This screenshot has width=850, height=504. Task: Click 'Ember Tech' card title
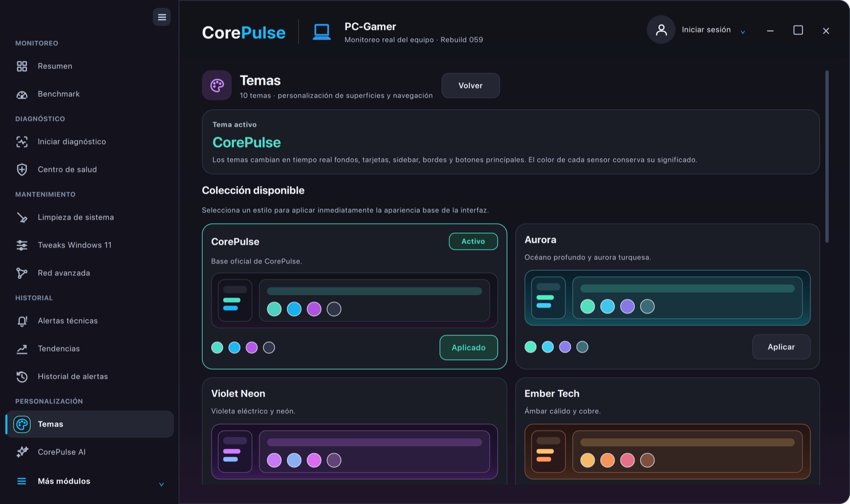[x=552, y=394]
